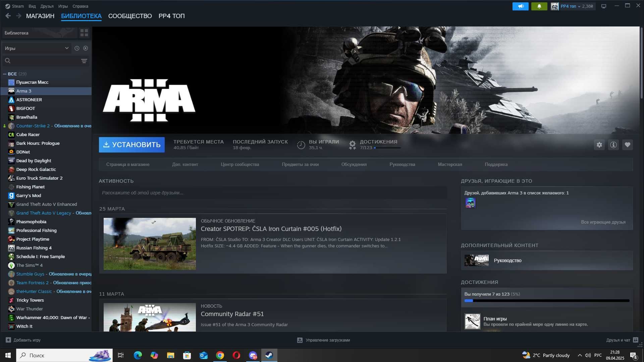Click the achievements progress bar in sidebar
The image size is (644, 362).
tap(547, 301)
